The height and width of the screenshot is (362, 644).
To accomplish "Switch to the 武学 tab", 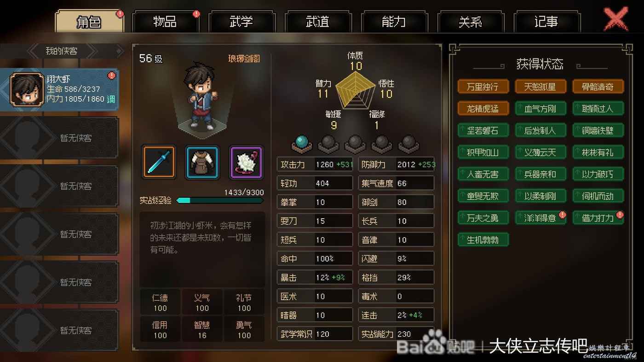I will point(241,22).
